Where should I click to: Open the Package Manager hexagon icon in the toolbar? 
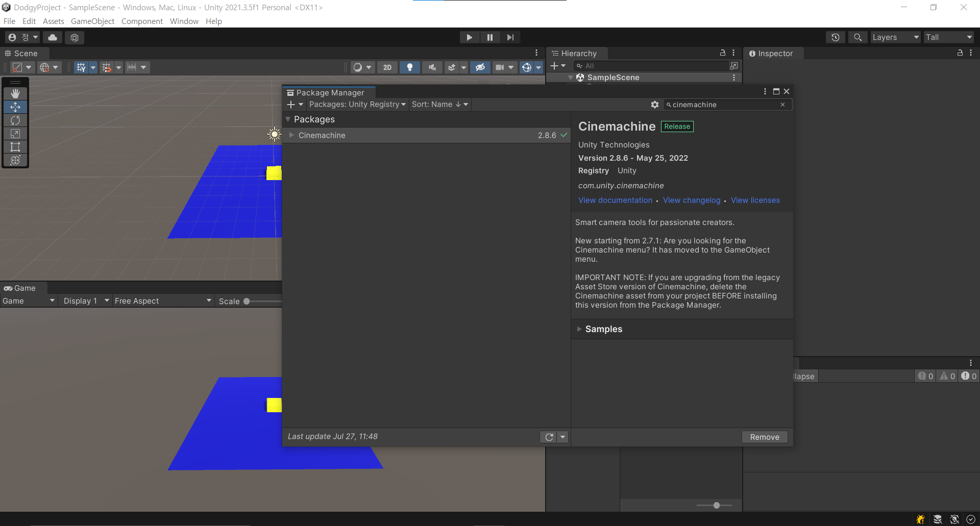[x=75, y=37]
